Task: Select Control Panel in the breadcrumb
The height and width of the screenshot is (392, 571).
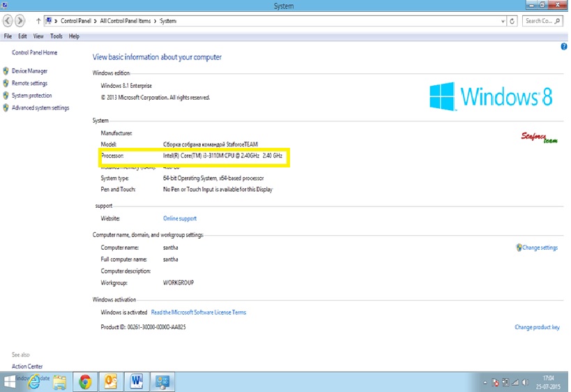Action: (x=76, y=21)
